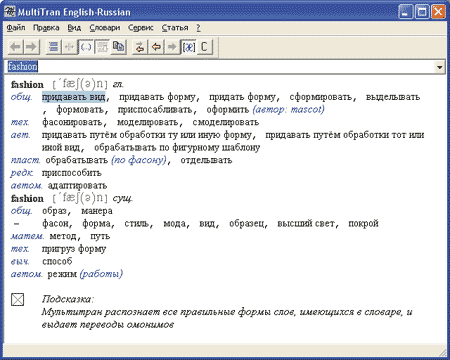
Task: Toggle the parentheses (...) comments button
Action: 86,47
